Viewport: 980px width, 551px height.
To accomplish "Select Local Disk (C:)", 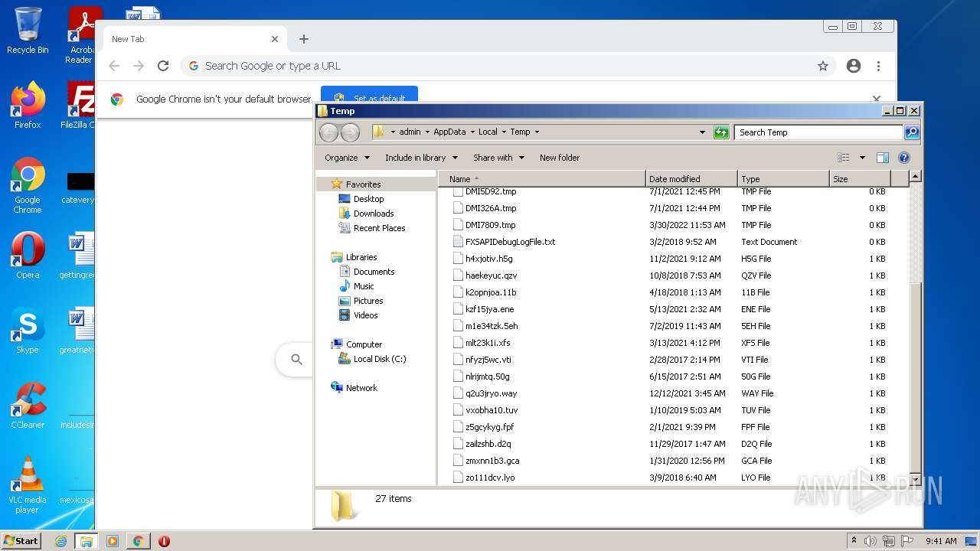I will pyautogui.click(x=379, y=359).
